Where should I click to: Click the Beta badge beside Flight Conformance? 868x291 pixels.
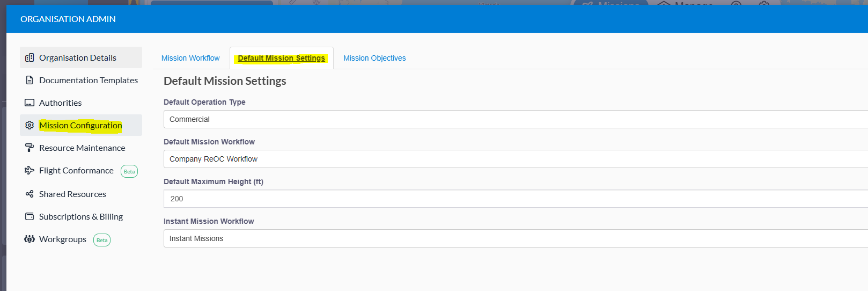point(129,171)
